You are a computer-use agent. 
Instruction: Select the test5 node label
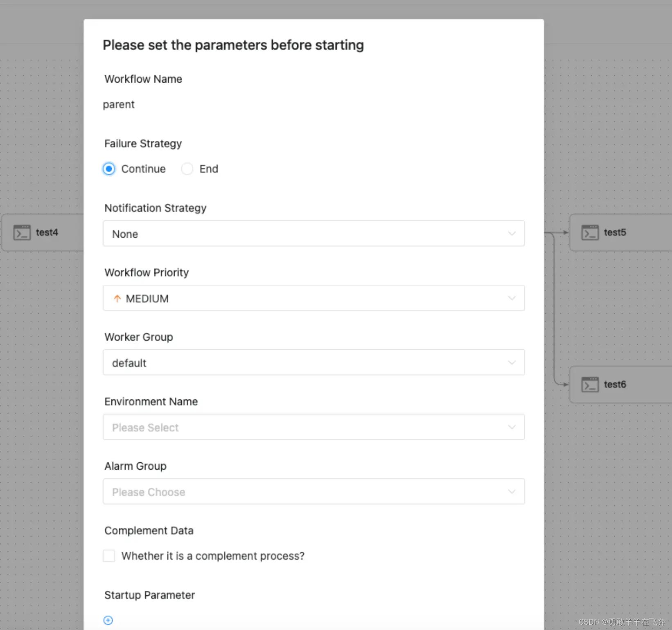[x=615, y=232]
